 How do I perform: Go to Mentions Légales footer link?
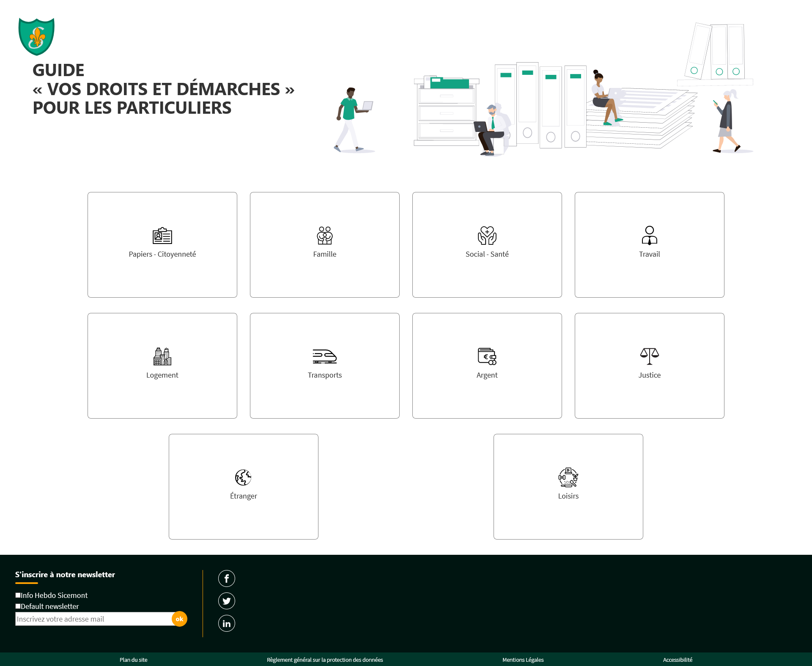pyautogui.click(x=523, y=660)
